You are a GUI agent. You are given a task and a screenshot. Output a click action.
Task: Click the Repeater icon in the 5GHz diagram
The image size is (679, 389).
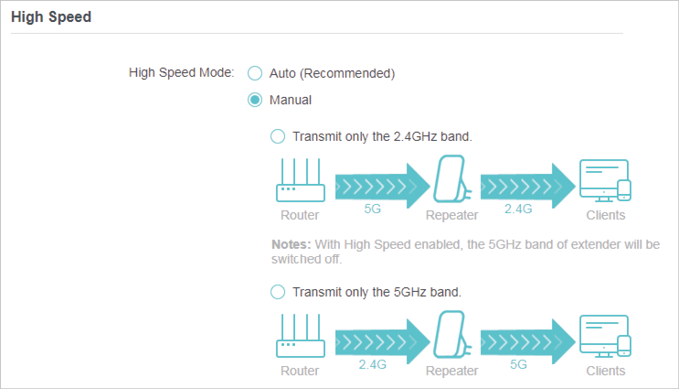(453, 334)
